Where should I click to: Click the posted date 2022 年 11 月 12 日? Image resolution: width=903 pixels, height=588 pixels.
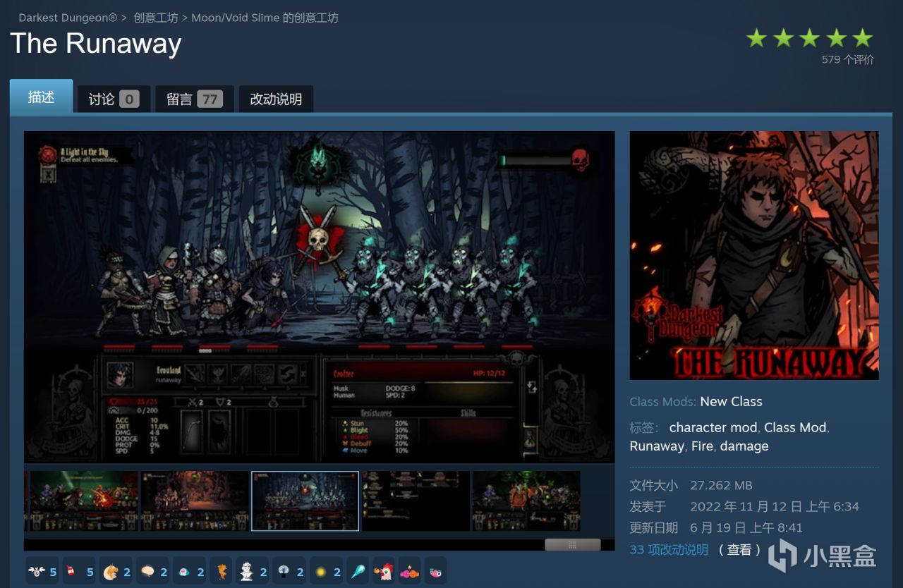pyautogui.click(x=775, y=506)
